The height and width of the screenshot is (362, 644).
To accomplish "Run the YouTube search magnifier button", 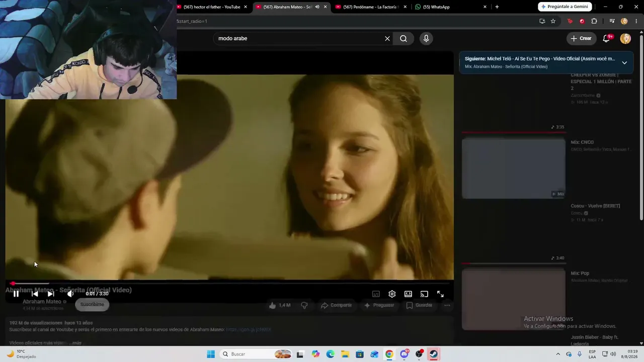I will click(404, 39).
